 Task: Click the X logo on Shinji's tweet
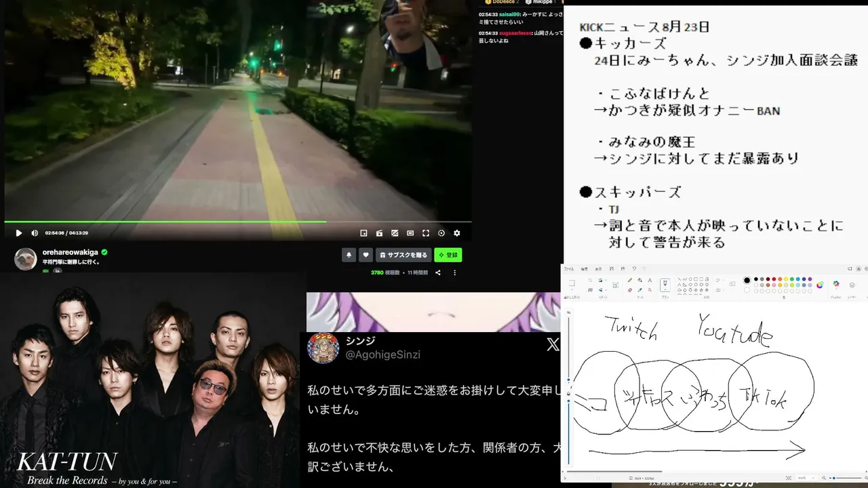553,345
